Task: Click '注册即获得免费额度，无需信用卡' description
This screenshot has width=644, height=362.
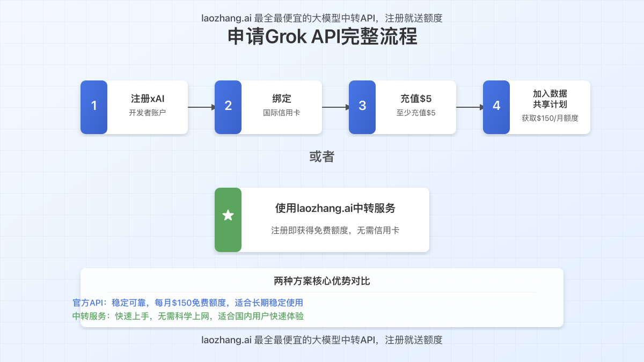Action: coord(335,230)
